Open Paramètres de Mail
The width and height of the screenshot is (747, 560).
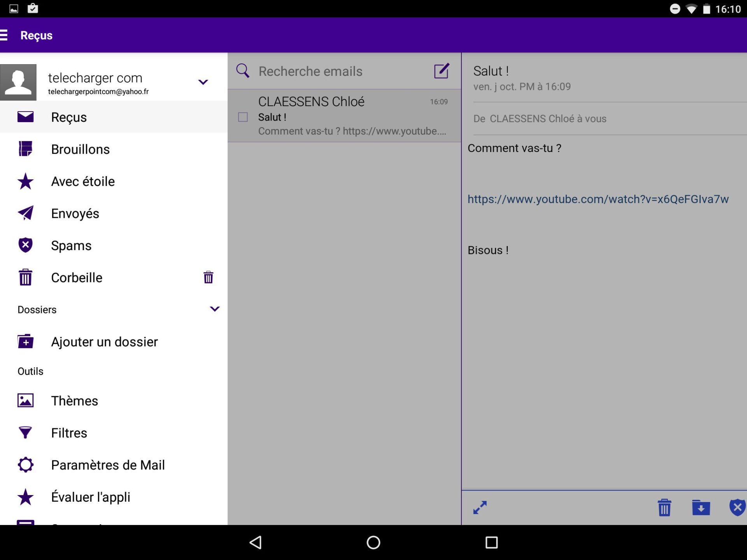pos(108,465)
